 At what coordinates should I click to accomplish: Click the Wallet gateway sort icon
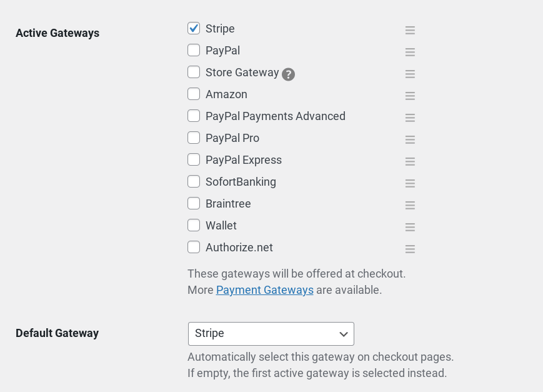[x=410, y=227]
